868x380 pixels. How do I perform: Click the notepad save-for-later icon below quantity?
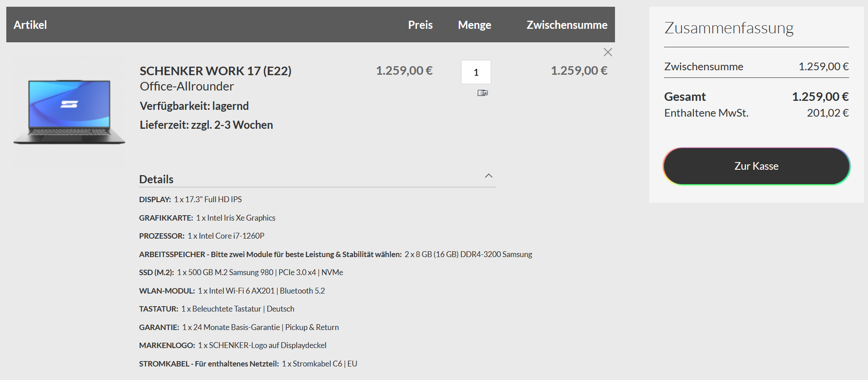coord(483,93)
